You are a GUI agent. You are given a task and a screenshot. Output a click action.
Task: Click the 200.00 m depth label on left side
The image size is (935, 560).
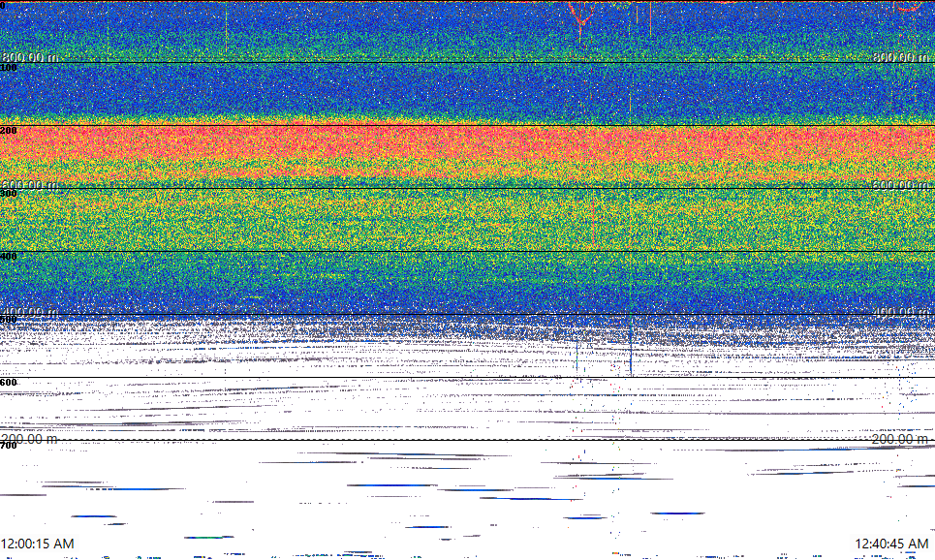pyautogui.click(x=30, y=439)
